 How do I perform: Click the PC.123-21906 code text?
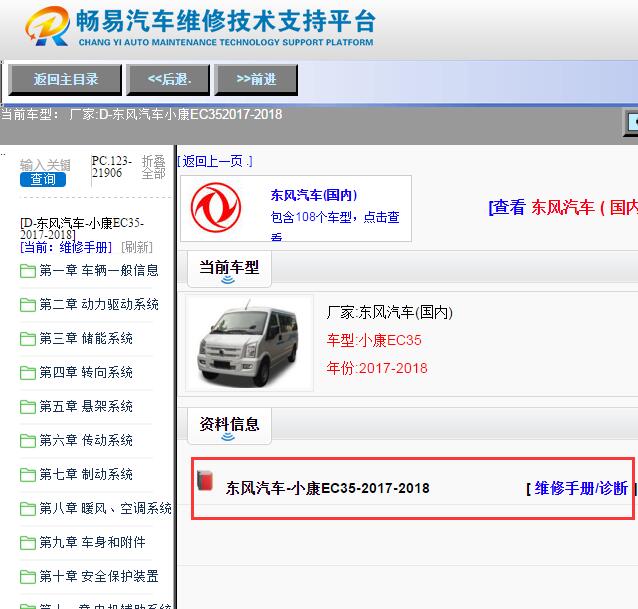[x=111, y=167]
